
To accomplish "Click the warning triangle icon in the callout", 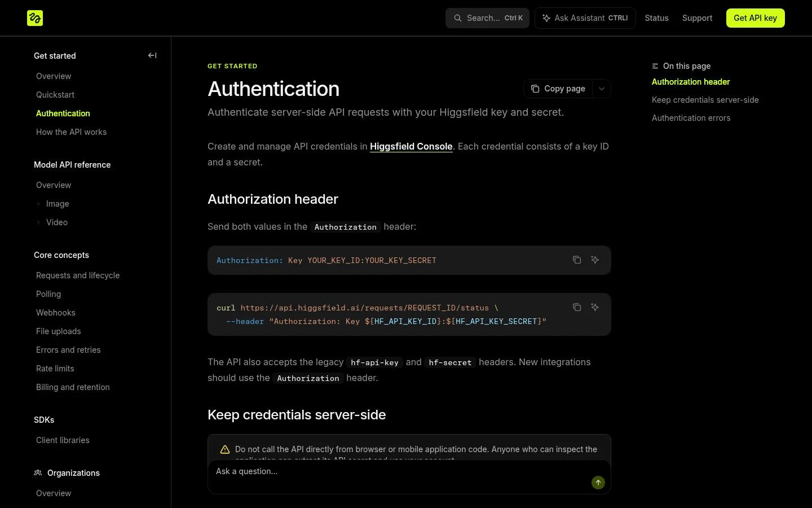I will 225,449.
